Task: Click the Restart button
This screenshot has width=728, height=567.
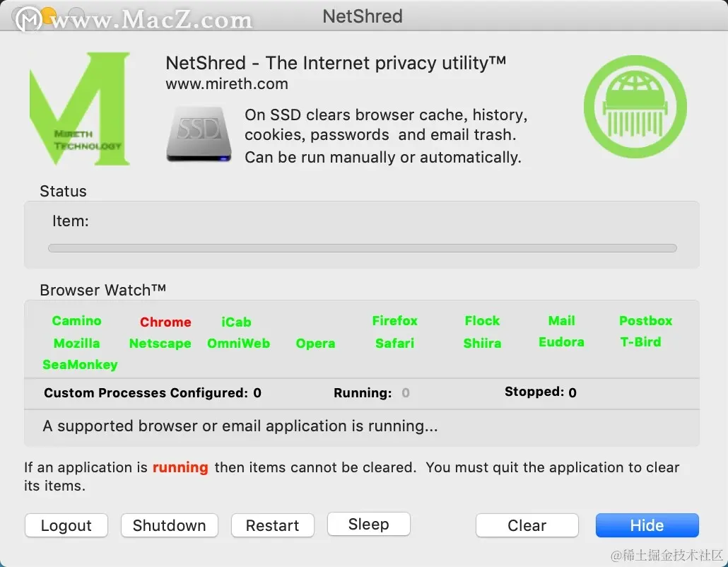Action: pyautogui.click(x=273, y=525)
